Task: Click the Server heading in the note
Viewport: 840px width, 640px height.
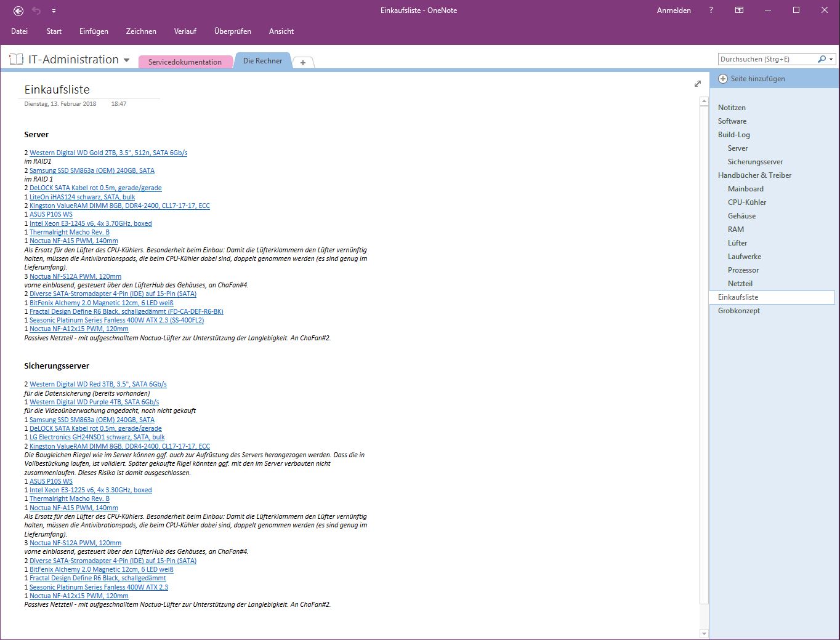Action: 36,134
